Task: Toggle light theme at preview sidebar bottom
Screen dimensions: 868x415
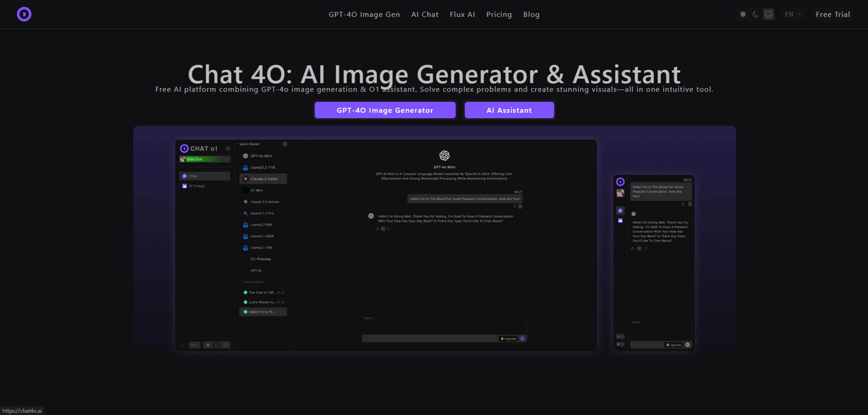Action: pyautogui.click(x=208, y=345)
